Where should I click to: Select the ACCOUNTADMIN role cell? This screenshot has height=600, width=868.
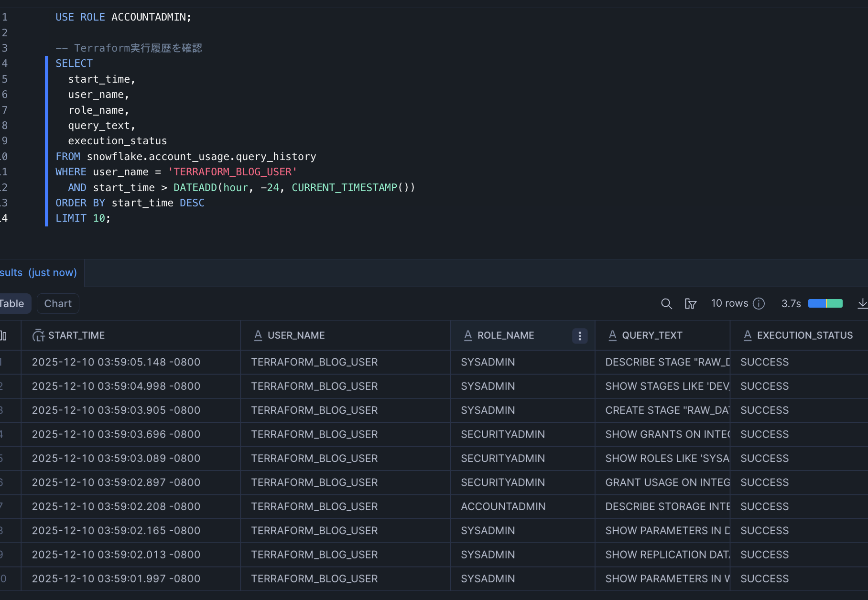pos(503,506)
